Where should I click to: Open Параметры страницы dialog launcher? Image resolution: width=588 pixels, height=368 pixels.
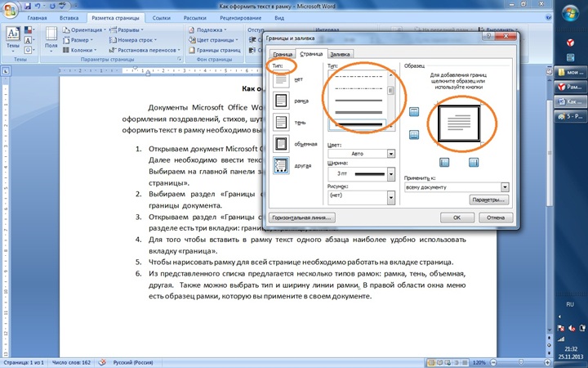click(x=179, y=60)
